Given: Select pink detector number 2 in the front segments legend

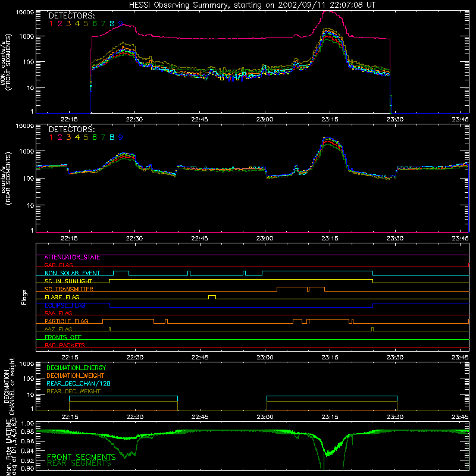Looking at the screenshot, I should [x=60, y=24].
